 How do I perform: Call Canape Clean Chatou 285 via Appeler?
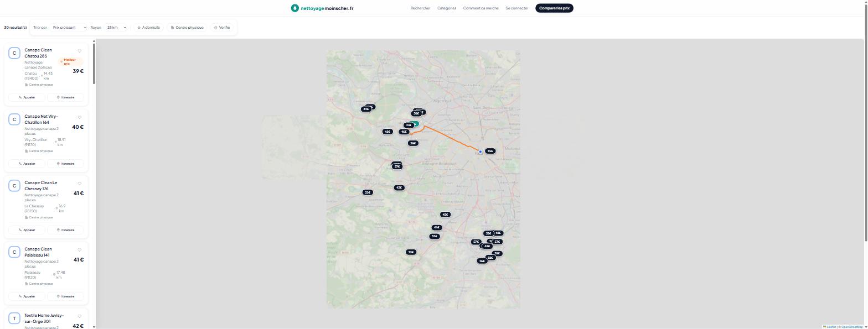pyautogui.click(x=27, y=97)
